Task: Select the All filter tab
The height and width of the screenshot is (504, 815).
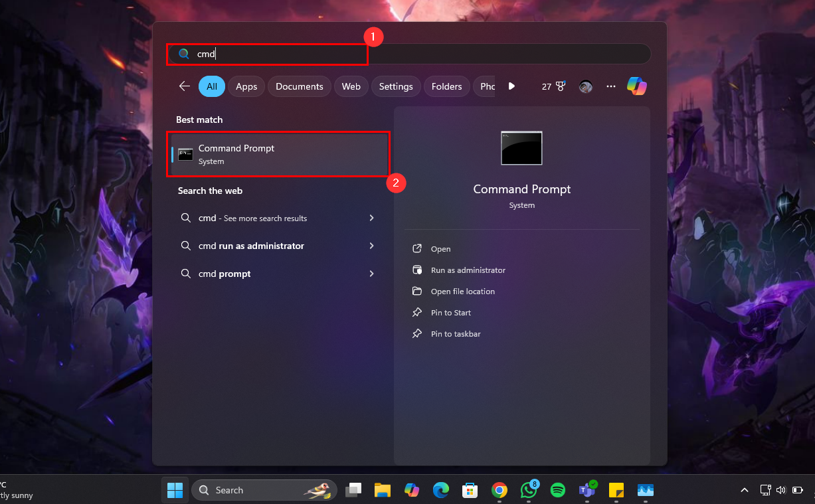Action: tap(211, 86)
